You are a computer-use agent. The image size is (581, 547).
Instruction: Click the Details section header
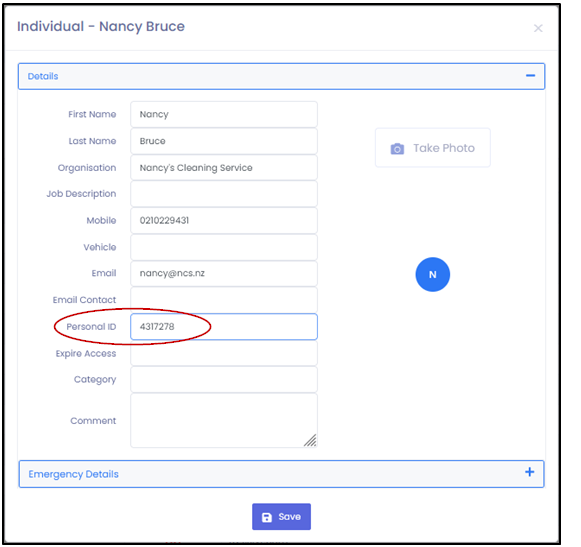[281, 76]
